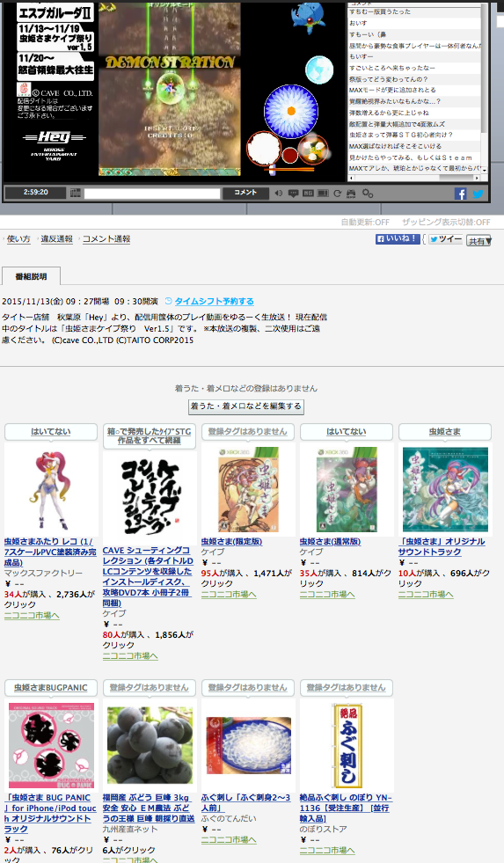The height and width of the screenshot is (863, 504).
Task: Click the コメント send button
Action: point(245,193)
